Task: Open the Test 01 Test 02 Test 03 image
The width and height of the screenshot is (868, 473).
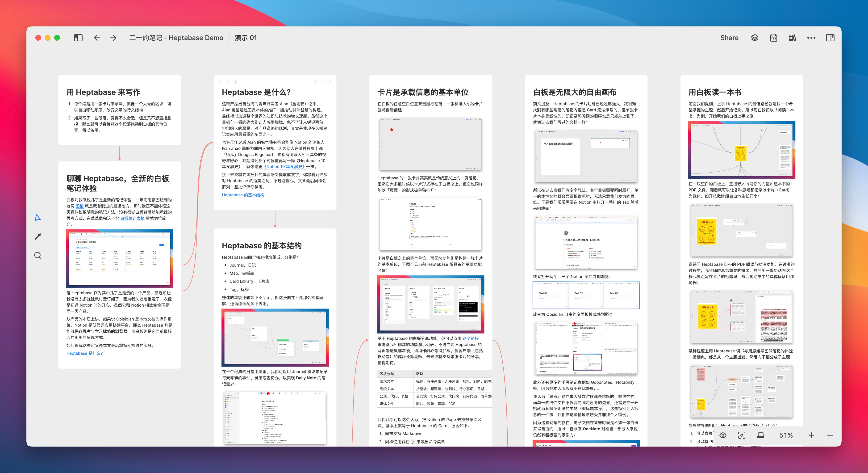Action: (x=586, y=295)
